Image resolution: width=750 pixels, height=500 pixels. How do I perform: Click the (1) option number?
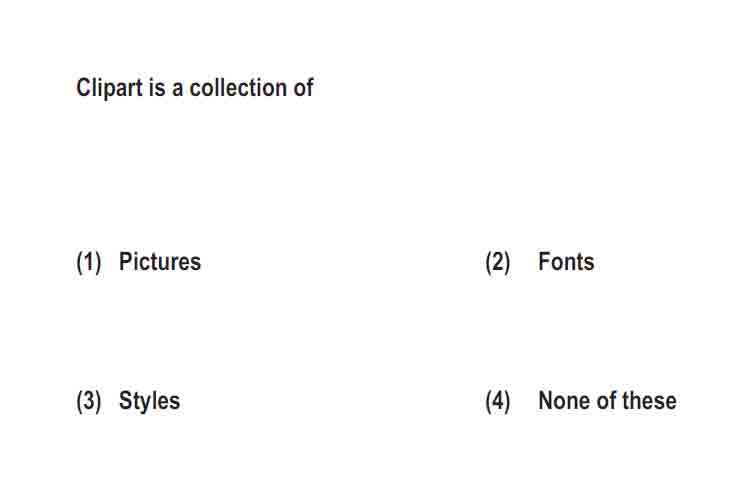[x=89, y=262]
